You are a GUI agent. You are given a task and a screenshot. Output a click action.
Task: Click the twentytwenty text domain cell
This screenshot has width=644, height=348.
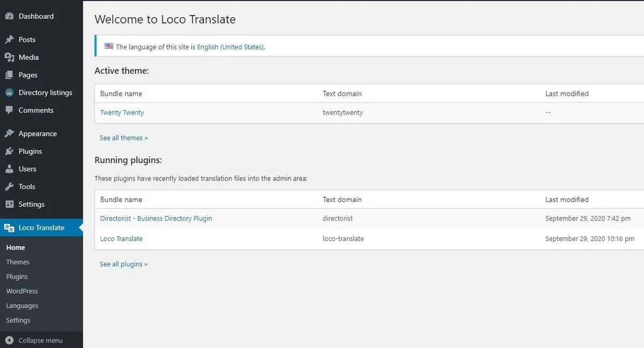(x=343, y=113)
